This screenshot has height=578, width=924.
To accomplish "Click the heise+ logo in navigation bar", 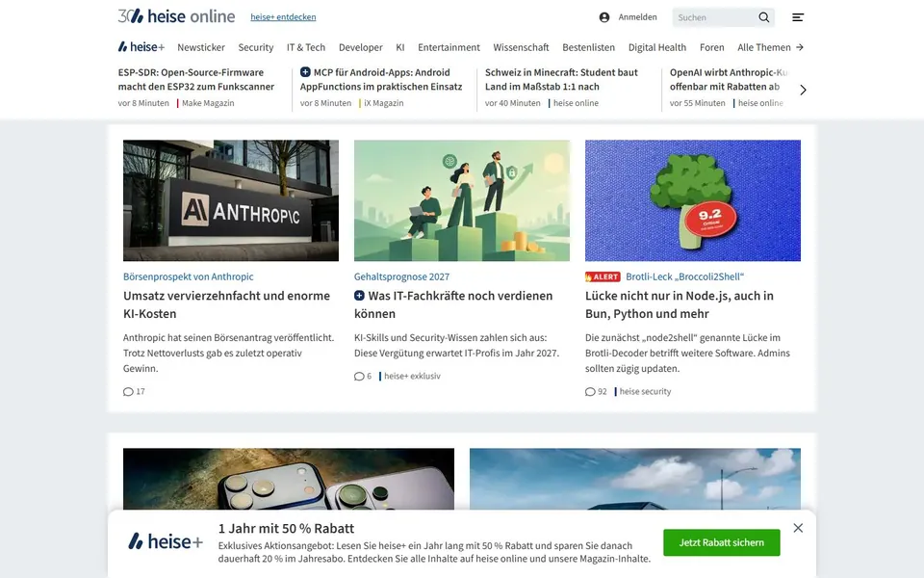I will pos(141,46).
